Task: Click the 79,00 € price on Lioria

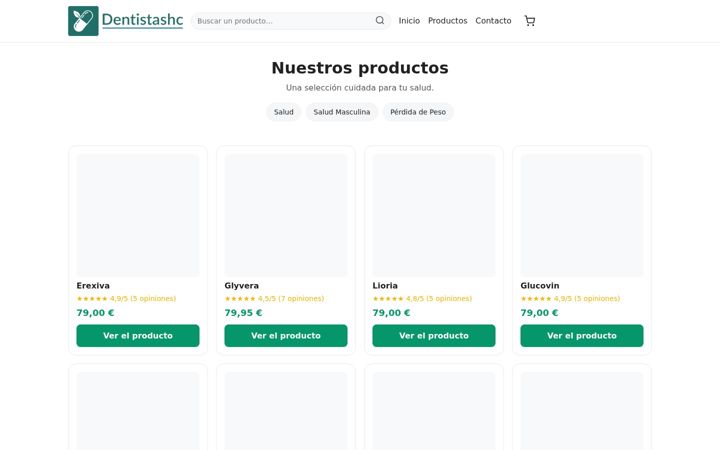Action: click(x=391, y=313)
